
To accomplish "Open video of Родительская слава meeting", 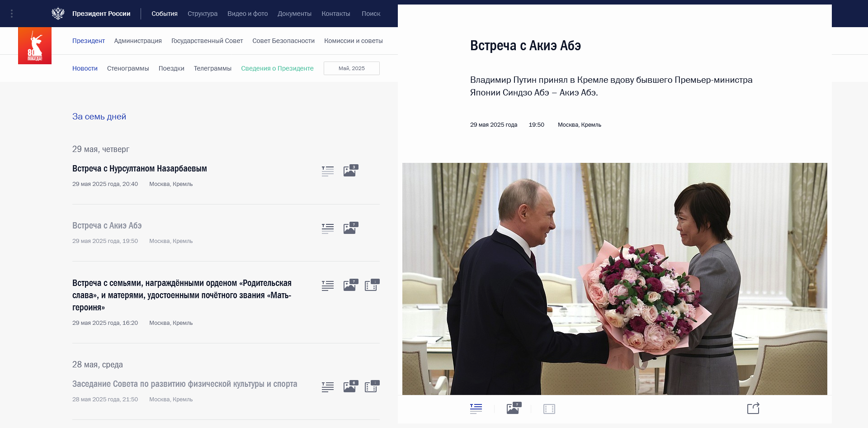I will coord(372,285).
